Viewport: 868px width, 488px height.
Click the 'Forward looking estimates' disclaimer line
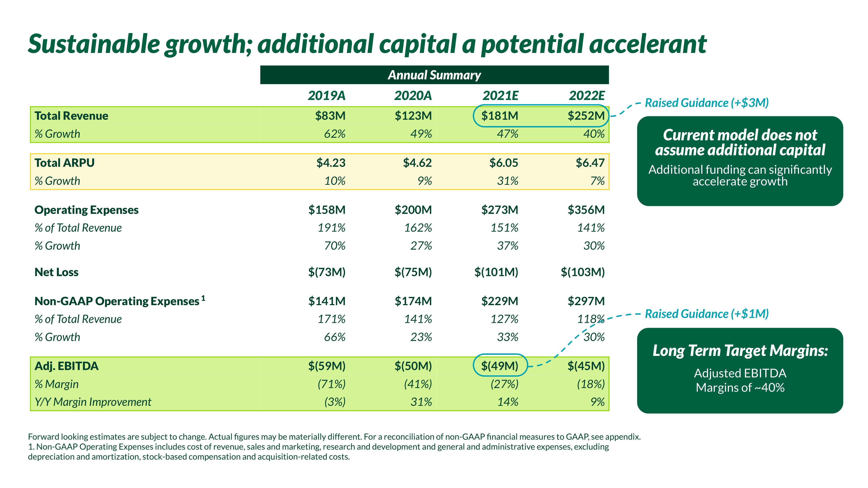tap(334, 437)
